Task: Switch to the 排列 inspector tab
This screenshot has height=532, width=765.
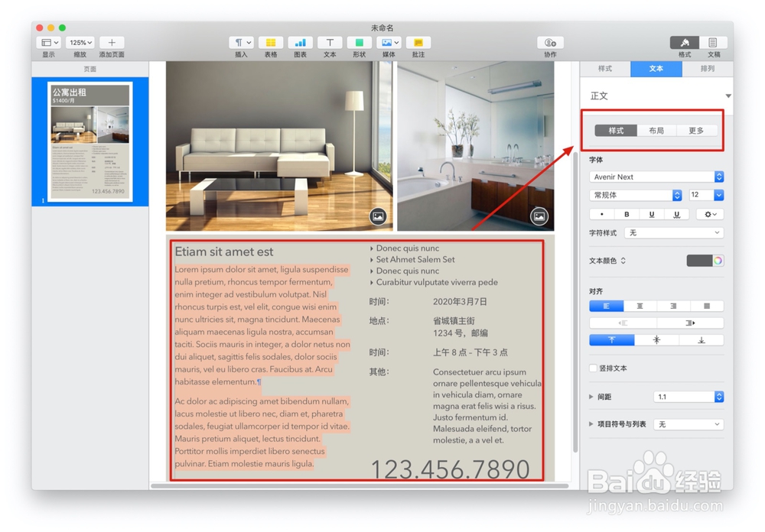Action: pyautogui.click(x=708, y=69)
